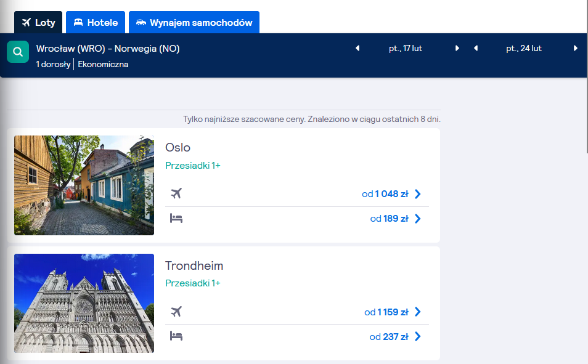Click chevron next to od 189 zł

click(x=418, y=219)
